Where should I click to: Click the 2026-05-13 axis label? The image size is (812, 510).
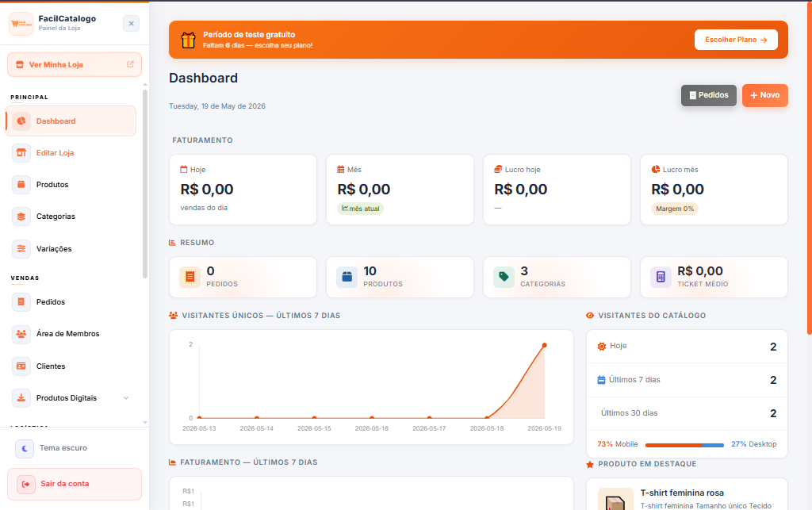tap(199, 429)
